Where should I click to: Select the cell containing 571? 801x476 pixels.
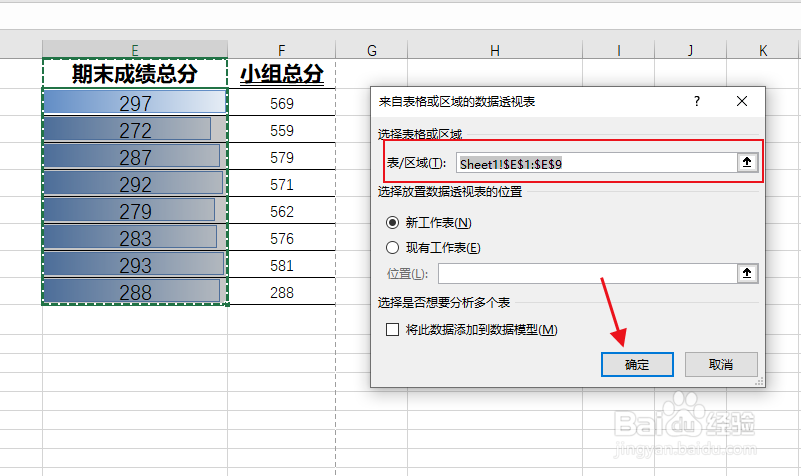click(x=281, y=184)
